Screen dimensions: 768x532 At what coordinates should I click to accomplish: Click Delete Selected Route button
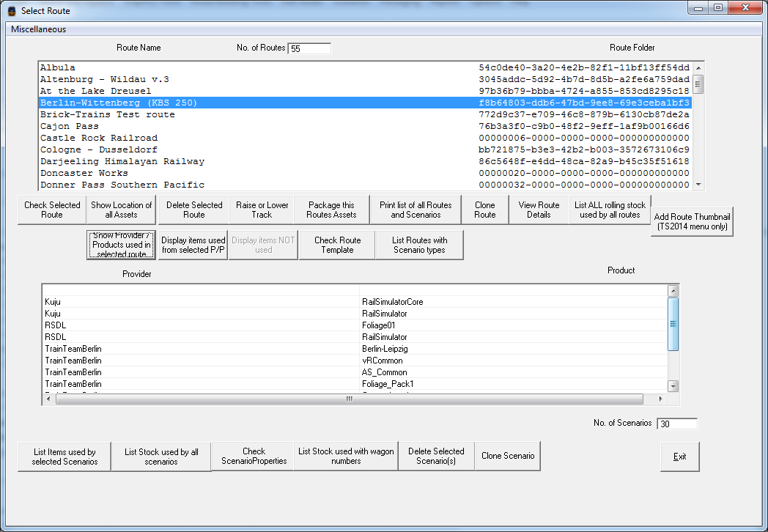(x=194, y=210)
